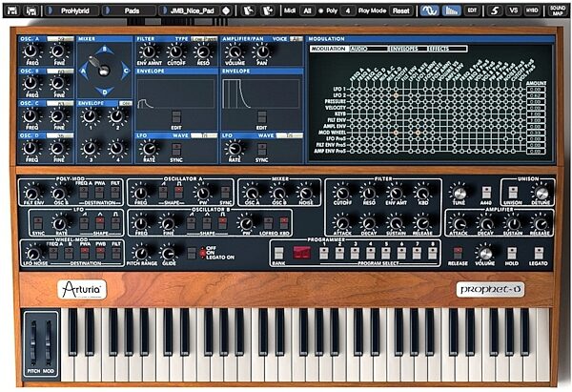
Task: Click the C arrow on vector mixer
Action: (126, 72)
